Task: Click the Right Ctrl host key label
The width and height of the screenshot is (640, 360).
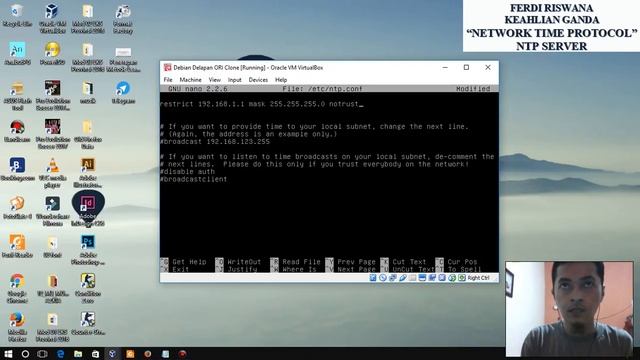Action: tap(478, 278)
